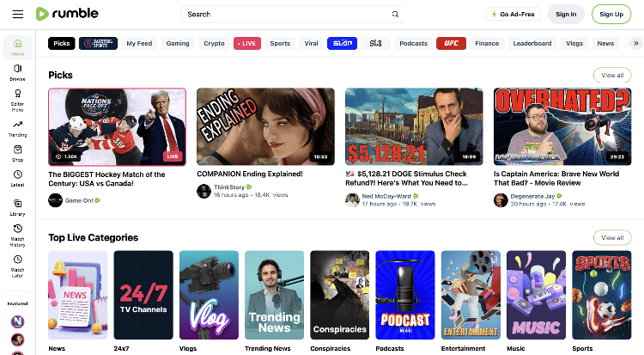Click the Sign Up button
The image size is (644, 355).
611,14
